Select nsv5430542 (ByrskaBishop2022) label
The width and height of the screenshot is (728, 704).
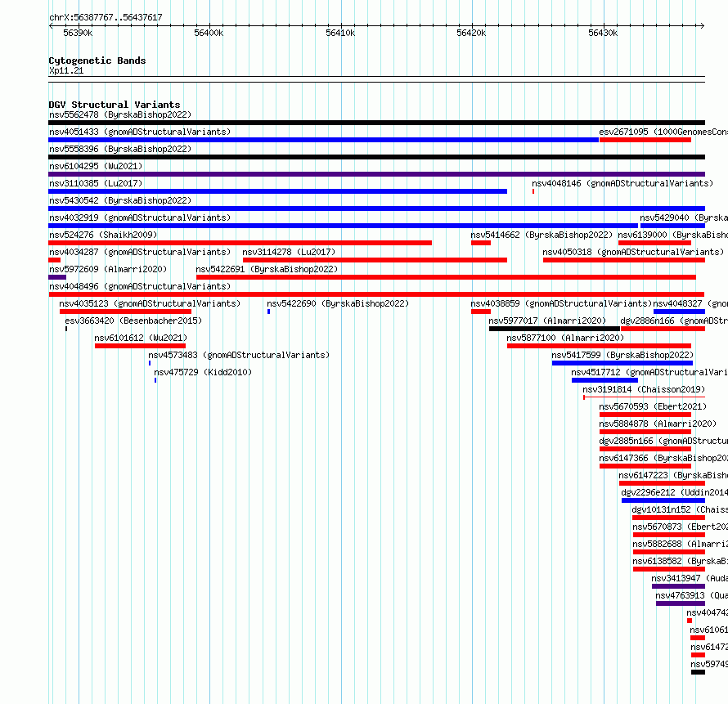pyautogui.click(x=120, y=200)
